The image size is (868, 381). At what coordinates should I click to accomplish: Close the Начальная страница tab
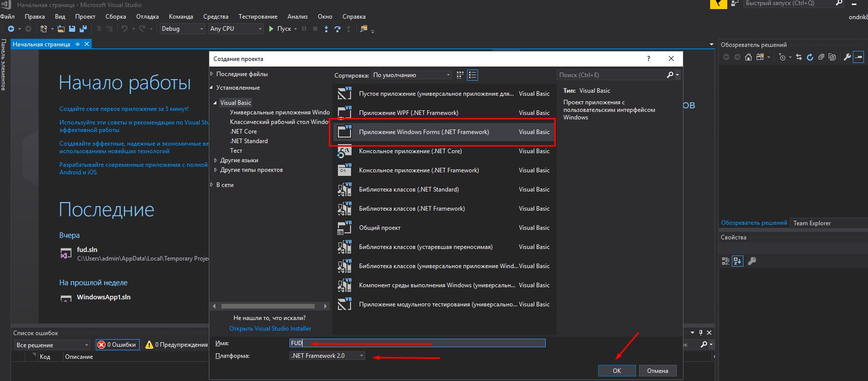(87, 44)
